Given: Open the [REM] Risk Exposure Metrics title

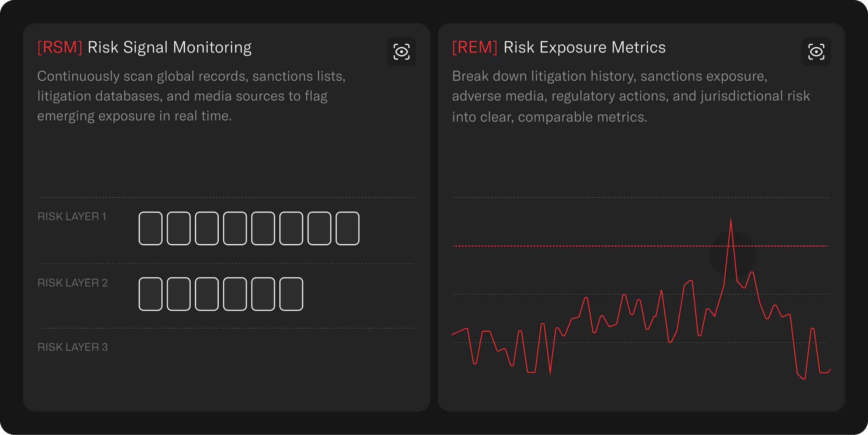Looking at the screenshot, I should coord(559,48).
